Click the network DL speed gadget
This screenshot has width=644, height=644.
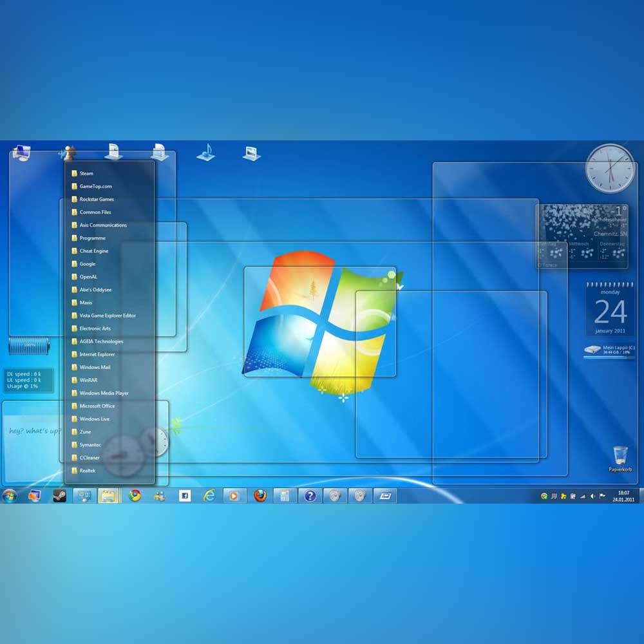click(x=28, y=380)
